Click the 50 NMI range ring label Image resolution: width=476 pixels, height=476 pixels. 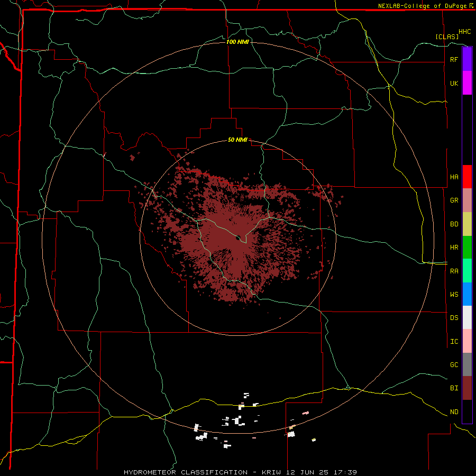pyautogui.click(x=237, y=140)
